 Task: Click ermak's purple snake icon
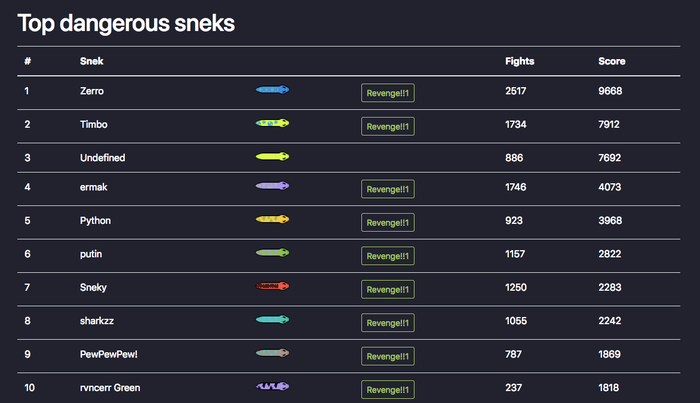[x=273, y=187]
